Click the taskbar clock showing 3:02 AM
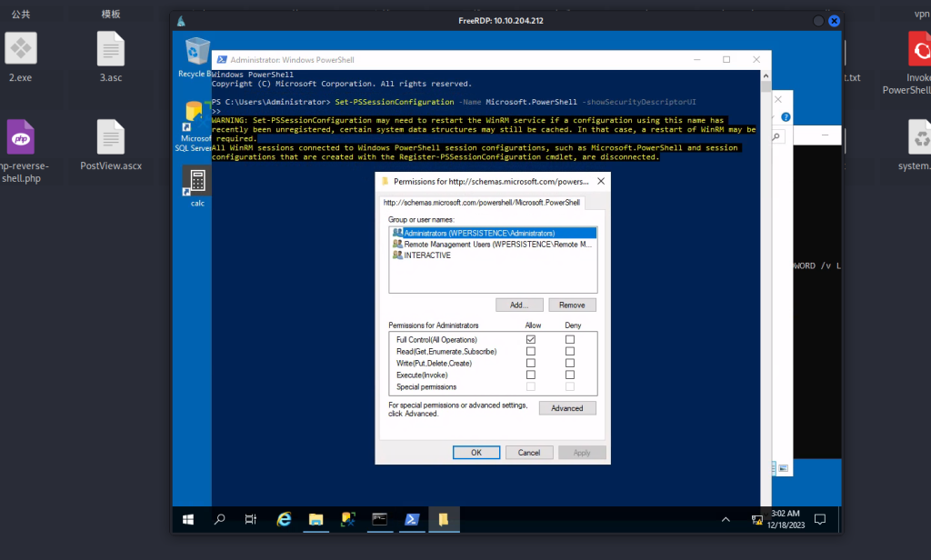 click(x=786, y=514)
